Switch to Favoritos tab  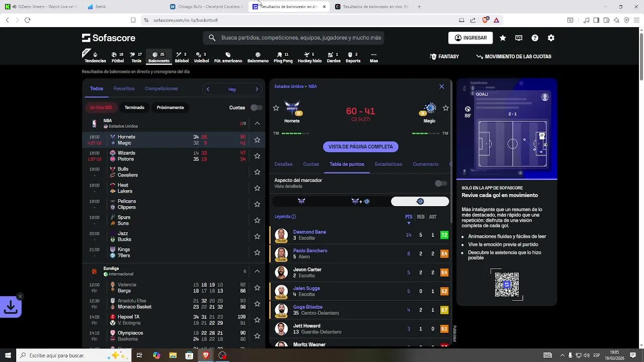point(124,88)
